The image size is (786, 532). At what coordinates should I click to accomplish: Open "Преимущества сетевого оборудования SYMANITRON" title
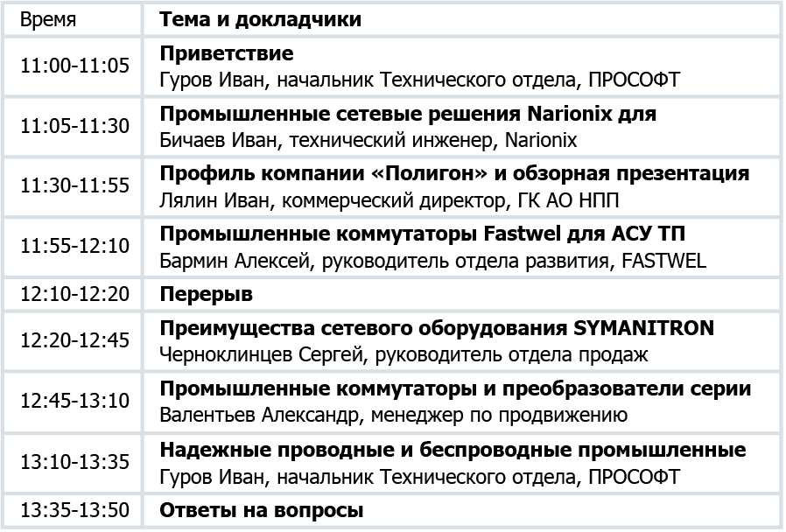click(437, 328)
